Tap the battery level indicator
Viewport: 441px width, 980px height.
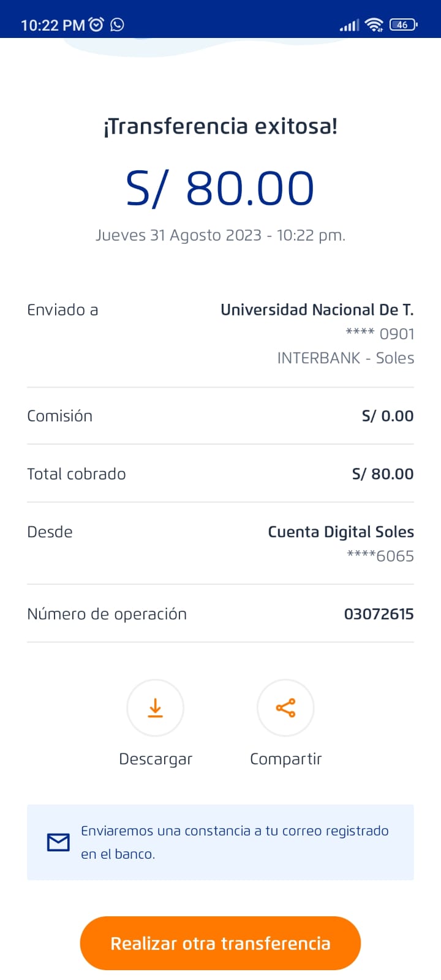click(x=403, y=24)
